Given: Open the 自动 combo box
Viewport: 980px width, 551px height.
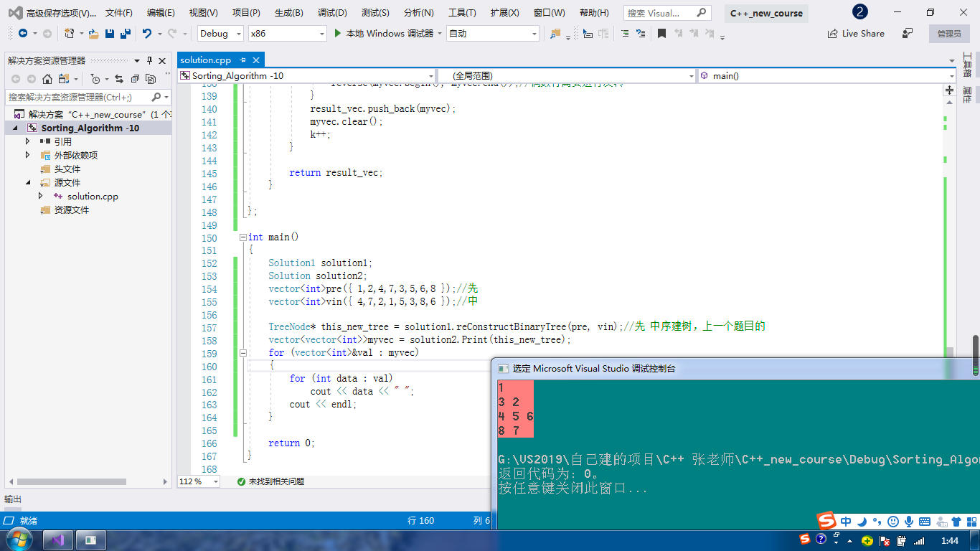Looking at the screenshot, I should (492, 34).
